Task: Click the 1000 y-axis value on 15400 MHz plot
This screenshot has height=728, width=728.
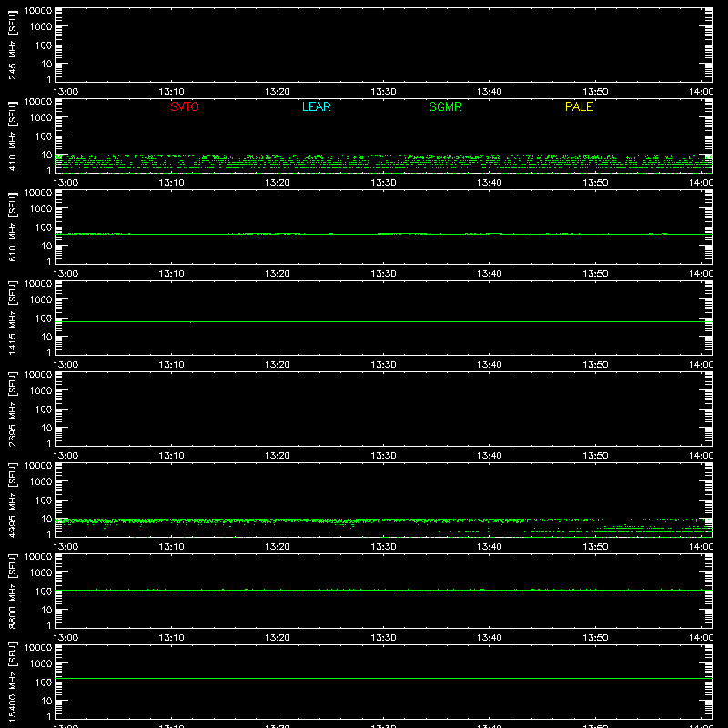Action: pyautogui.click(x=41, y=664)
